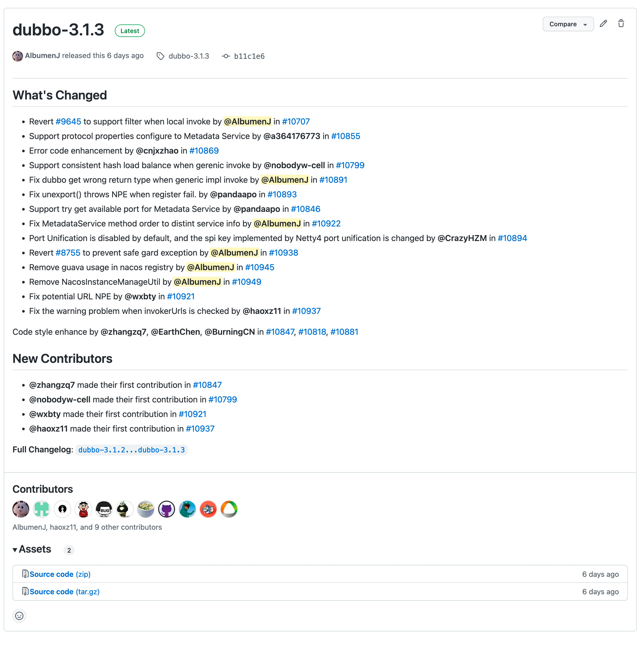Image resolution: width=644 pixels, height=645 pixels.
Task: Click the pencil icon to edit release
Action: (603, 24)
